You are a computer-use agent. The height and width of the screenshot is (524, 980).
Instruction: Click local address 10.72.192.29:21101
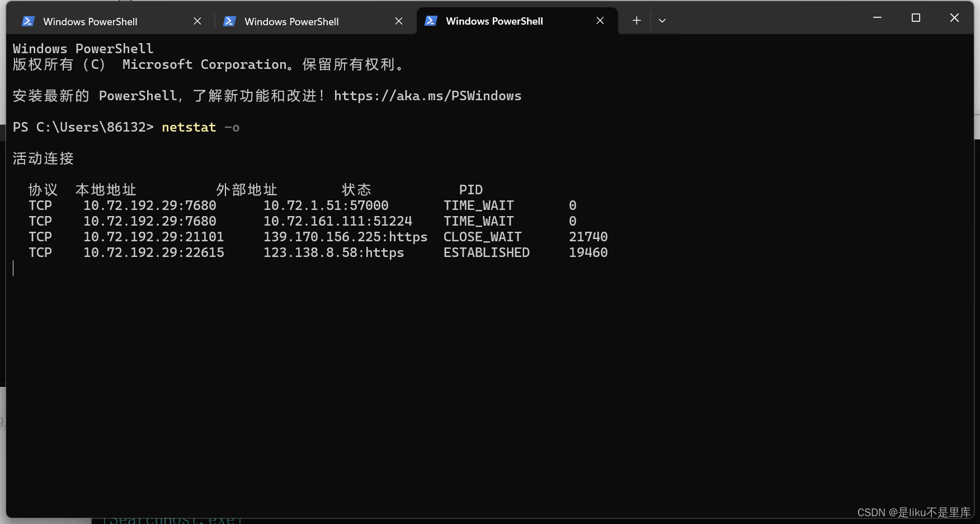coord(154,237)
